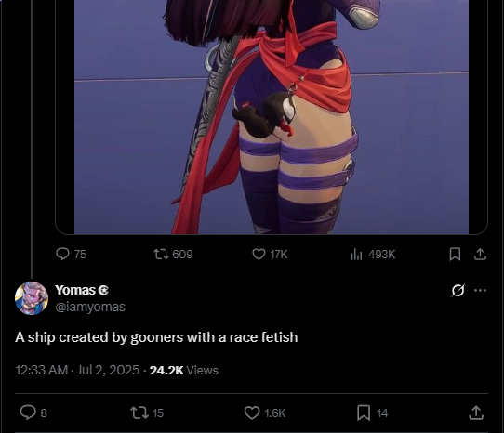This screenshot has height=433, width=504.
Task: Open the three-dot more menu on Yomas post
Action: point(480,291)
